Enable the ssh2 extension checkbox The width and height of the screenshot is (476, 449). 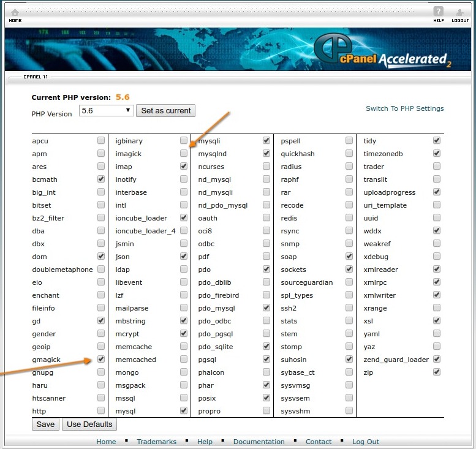(349, 308)
